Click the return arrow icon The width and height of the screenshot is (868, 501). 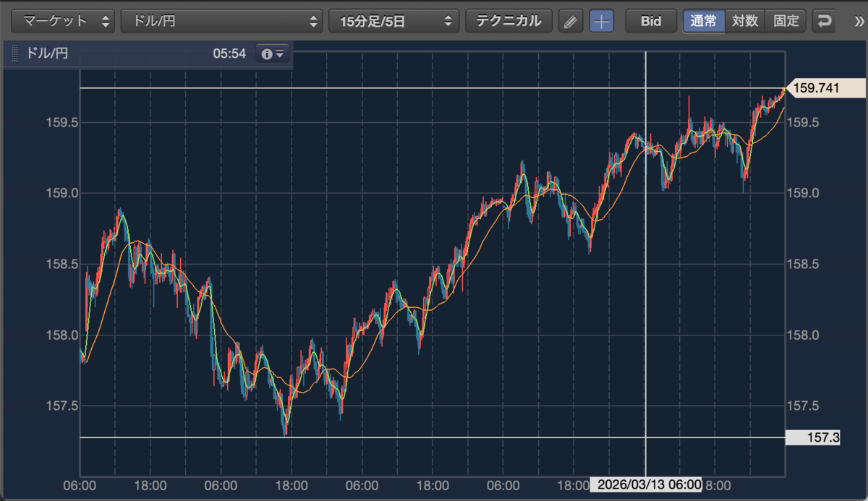pos(824,21)
